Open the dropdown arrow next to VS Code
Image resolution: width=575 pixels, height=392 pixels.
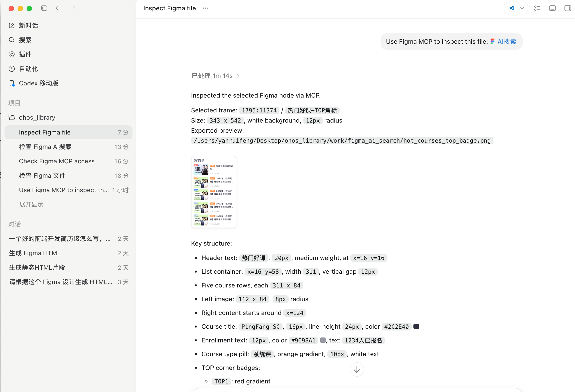522,8
